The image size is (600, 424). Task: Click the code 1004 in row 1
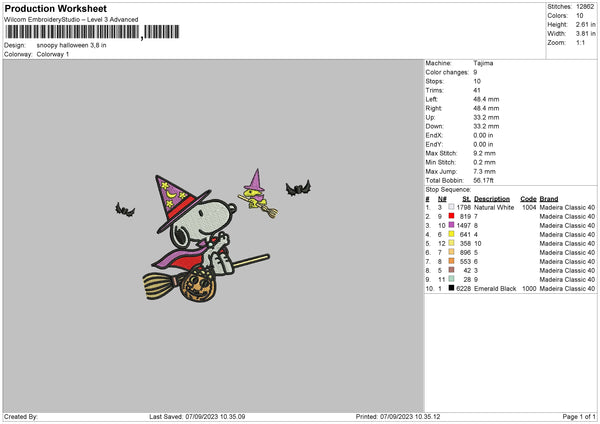coord(529,207)
